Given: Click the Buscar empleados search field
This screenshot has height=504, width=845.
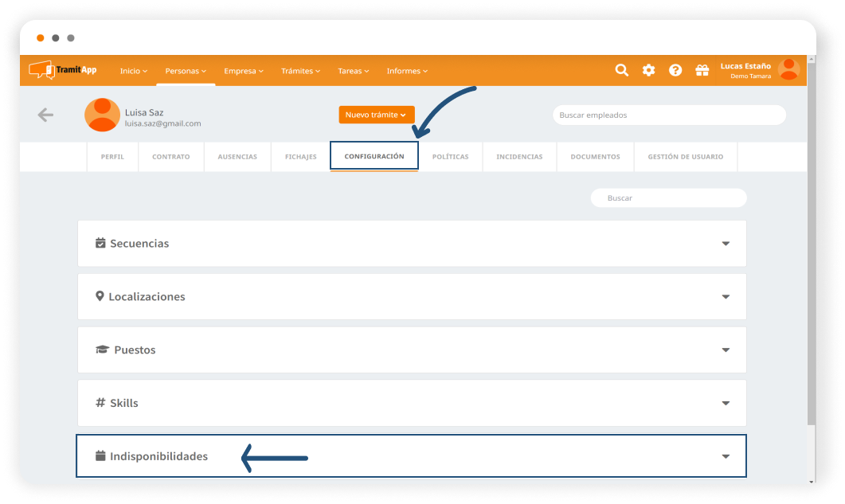Looking at the screenshot, I should point(669,115).
